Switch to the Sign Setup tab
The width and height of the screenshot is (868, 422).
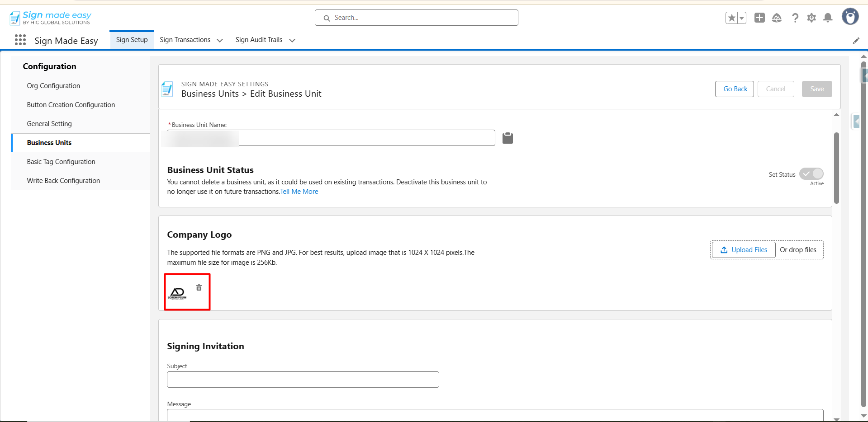click(132, 40)
